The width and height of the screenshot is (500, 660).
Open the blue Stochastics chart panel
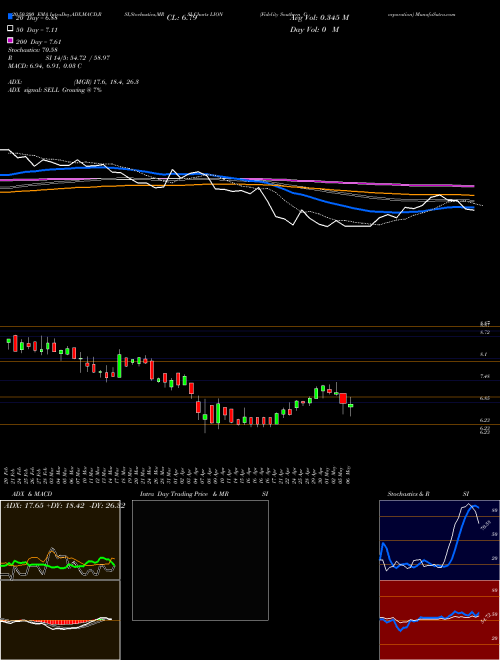(439, 540)
